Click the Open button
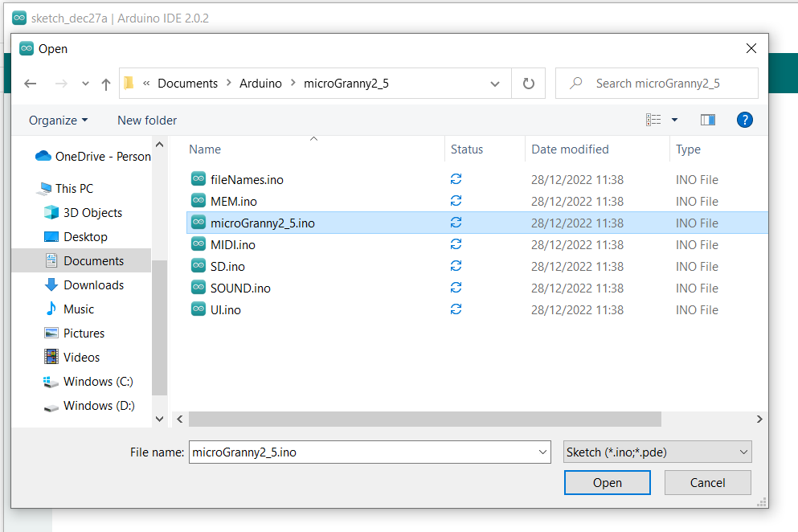Screen dimensions: 798x532 click(x=608, y=483)
